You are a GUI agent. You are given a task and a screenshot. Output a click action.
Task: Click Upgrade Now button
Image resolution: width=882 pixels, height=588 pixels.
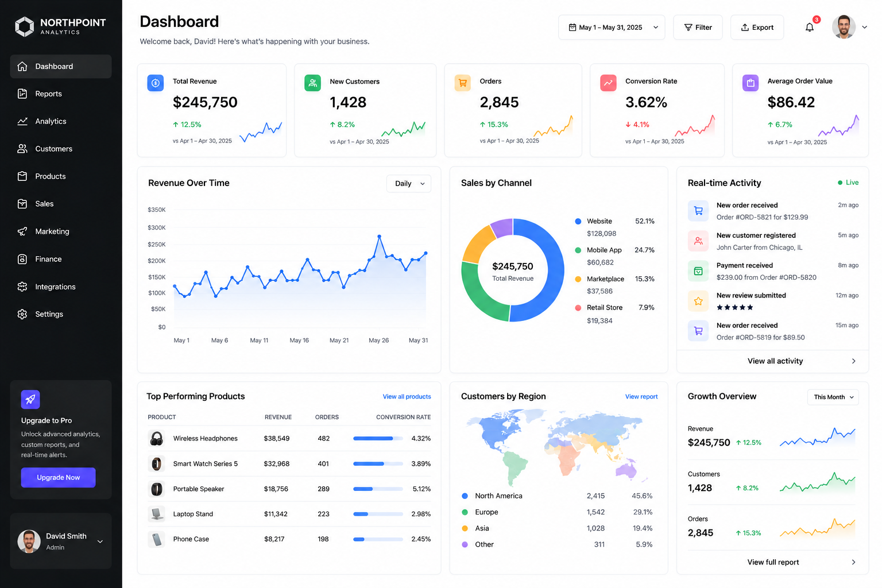(59, 478)
